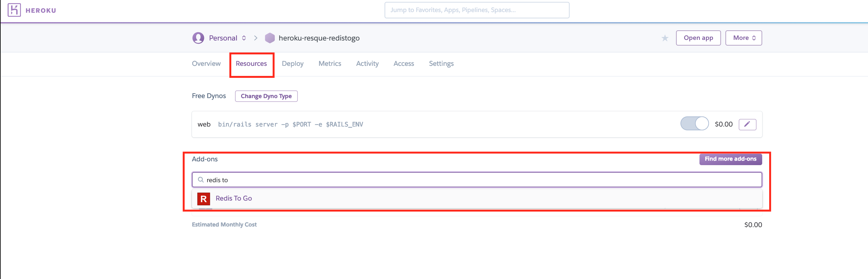The width and height of the screenshot is (868, 279).
Task: Edit the web dyno with pencil icon
Action: [747, 124]
